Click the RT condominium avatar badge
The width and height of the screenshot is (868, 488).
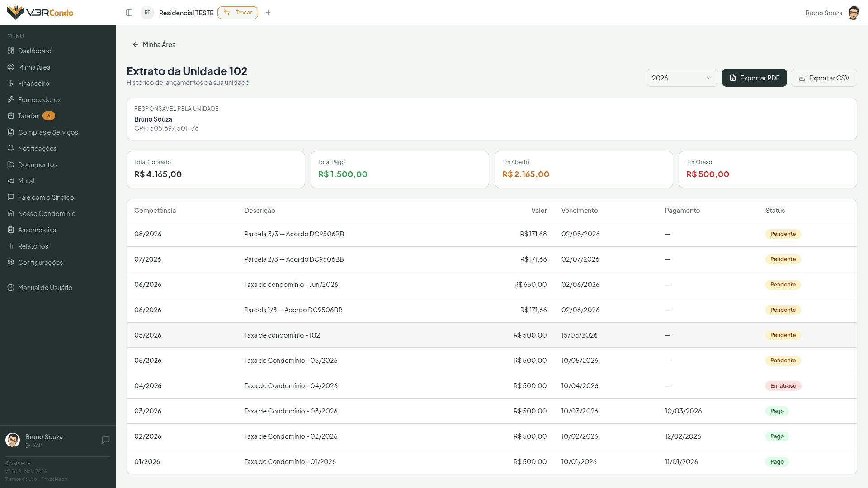tap(147, 13)
